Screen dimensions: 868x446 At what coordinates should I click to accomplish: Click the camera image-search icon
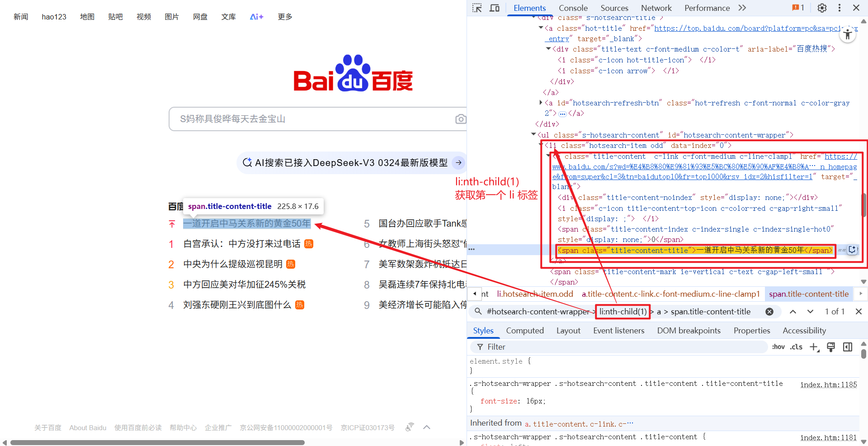click(x=461, y=119)
